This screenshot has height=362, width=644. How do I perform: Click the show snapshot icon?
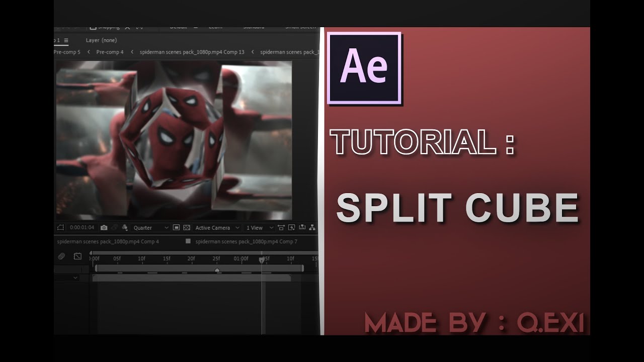pos(114,228)
